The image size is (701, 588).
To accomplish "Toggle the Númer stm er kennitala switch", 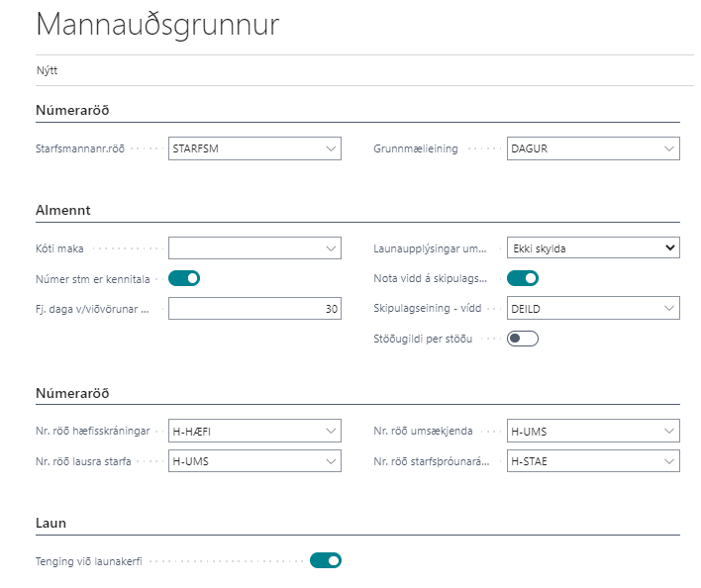I will coord(184,278).
